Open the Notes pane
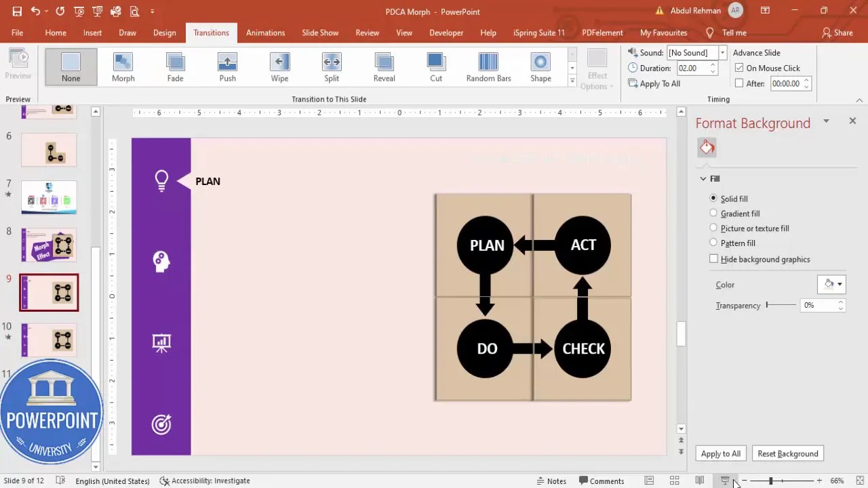Viewport: 868px width, 488px height. tap(551, 481)
